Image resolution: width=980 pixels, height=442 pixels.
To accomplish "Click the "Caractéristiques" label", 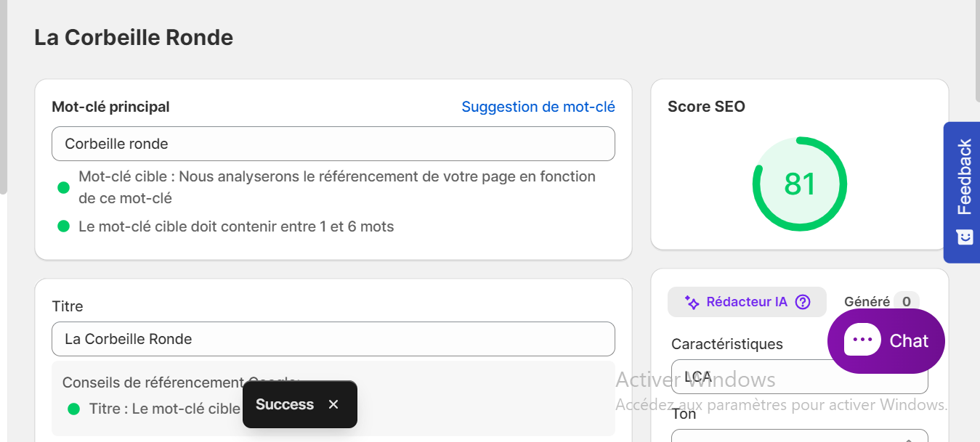I will [727, 344].
